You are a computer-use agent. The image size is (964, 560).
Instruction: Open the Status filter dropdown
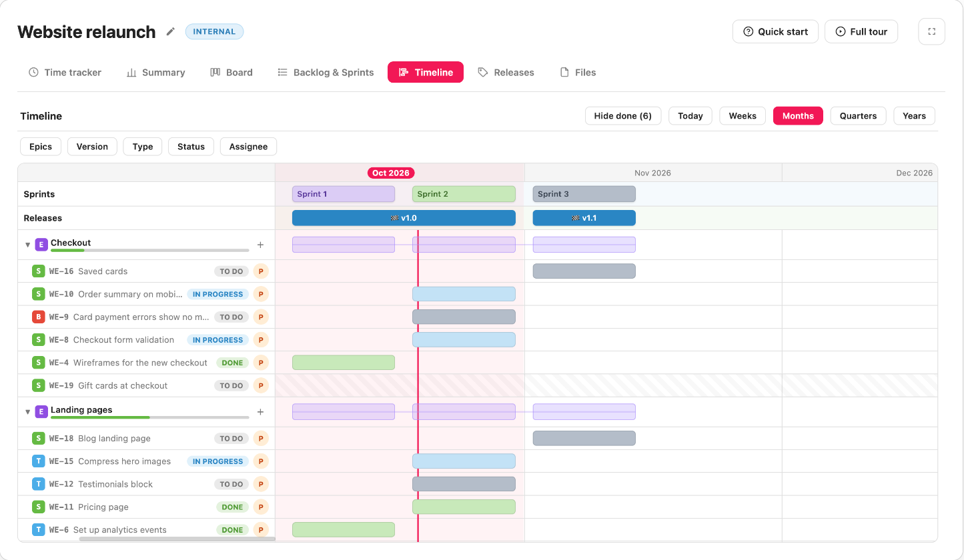coord(191,147)
